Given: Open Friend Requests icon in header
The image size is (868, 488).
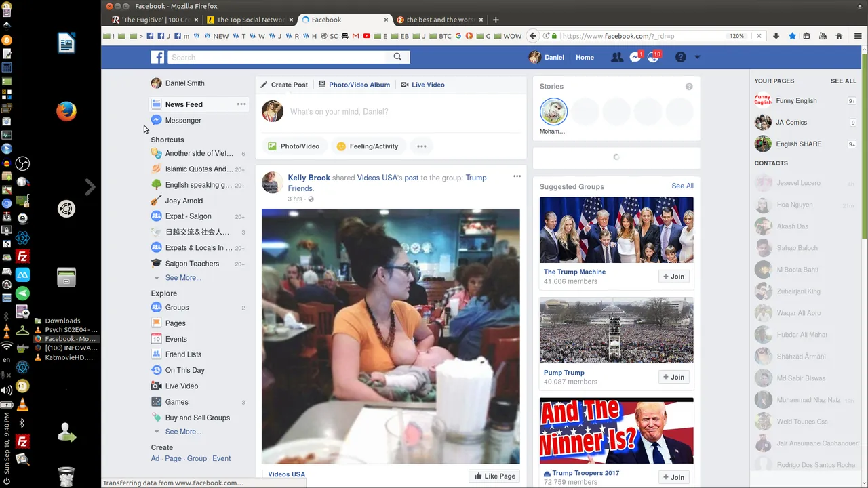Looking at the screenshot, I should tap(617, 58).
